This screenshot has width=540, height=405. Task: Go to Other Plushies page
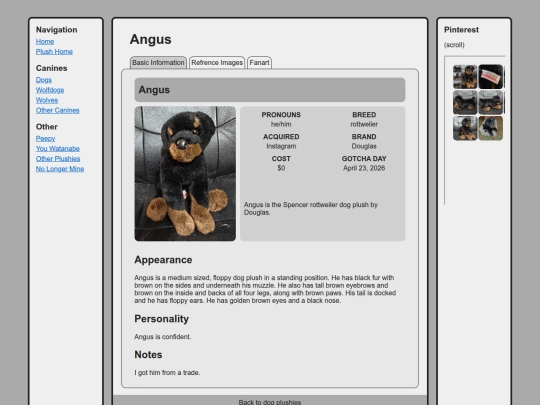tap(58, 159)
